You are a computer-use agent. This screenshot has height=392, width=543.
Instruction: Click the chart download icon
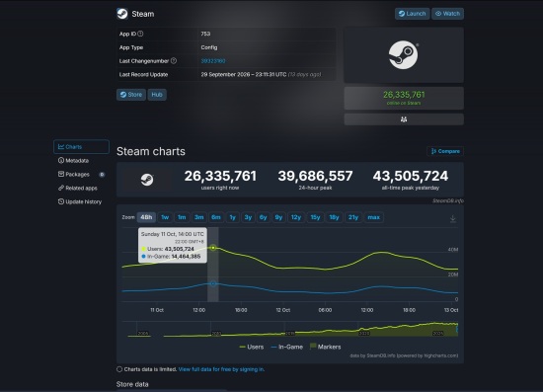tap(452, 218)
